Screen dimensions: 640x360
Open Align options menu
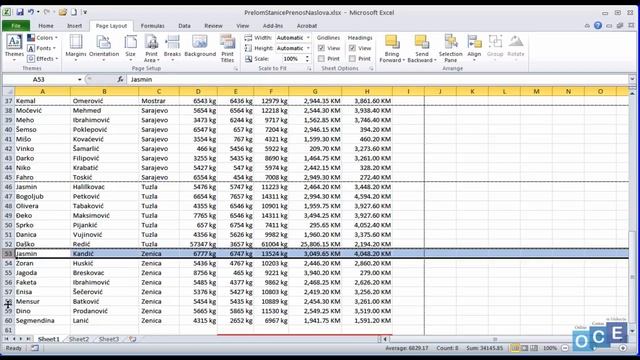tap(474, 48)
